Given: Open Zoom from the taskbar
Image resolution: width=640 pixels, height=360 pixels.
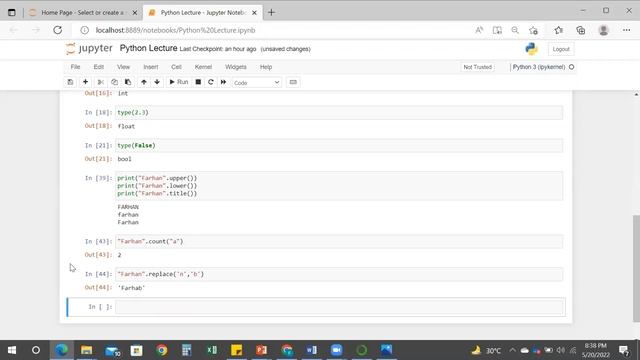Looking at the screenshot, I should (x=336, y=350).
